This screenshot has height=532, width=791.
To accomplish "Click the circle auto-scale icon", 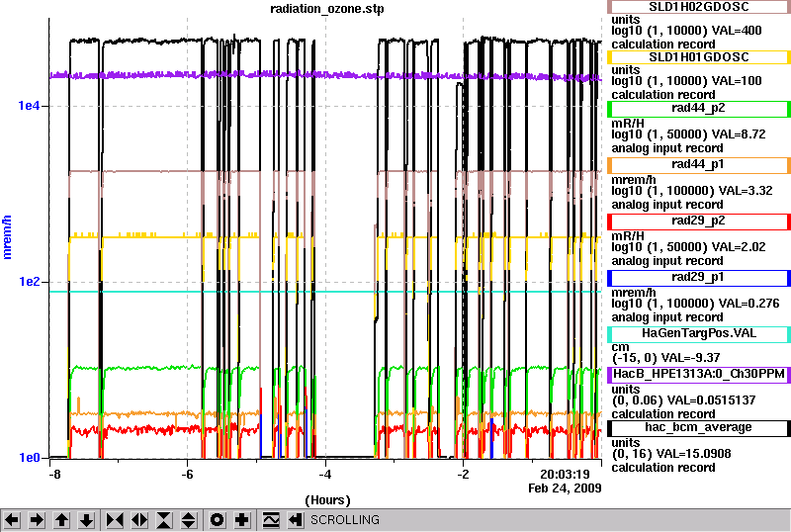I will (217, 519).
